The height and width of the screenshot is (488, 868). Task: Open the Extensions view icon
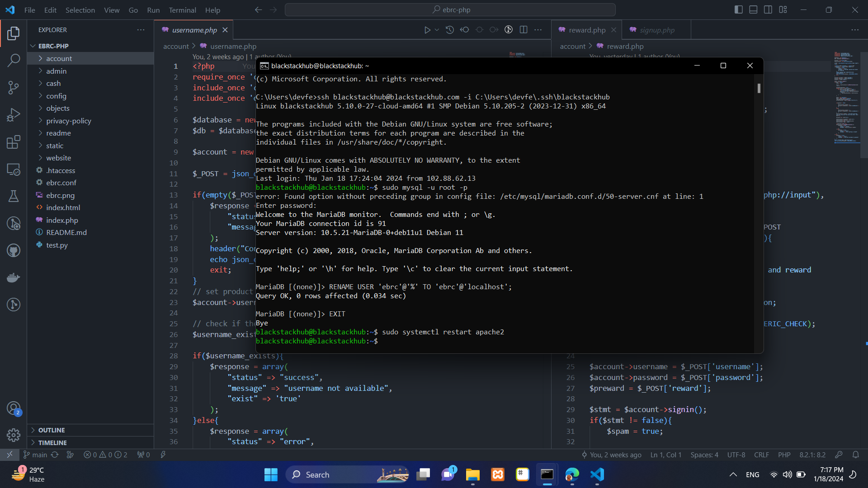click(x=14, y=142)
